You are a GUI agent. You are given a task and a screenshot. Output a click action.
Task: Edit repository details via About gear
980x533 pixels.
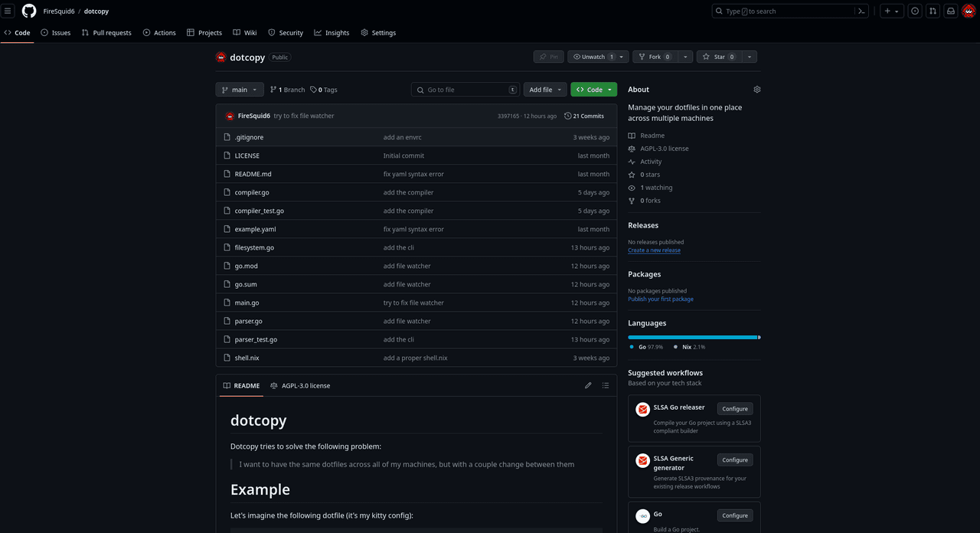756,90
